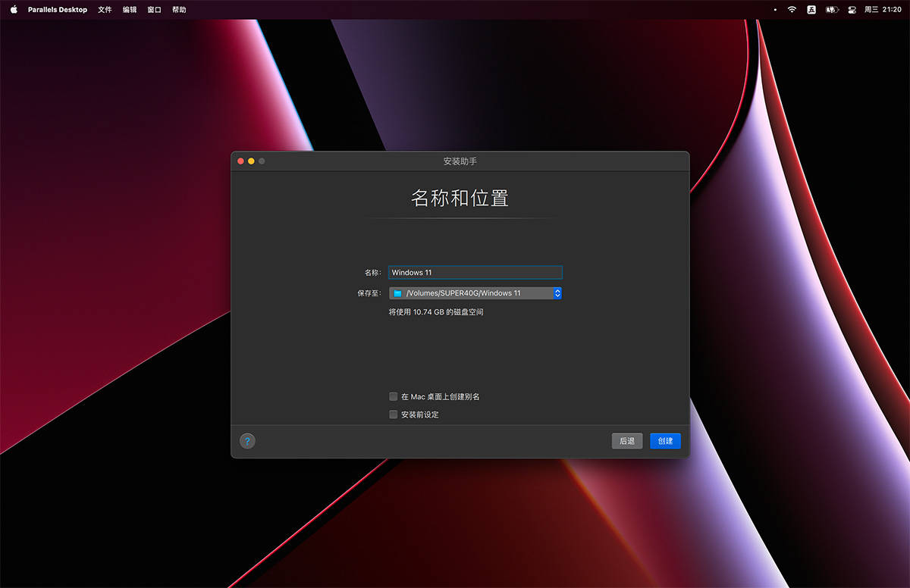This screenshot has width=910, height=588.
Task: Expand the 保存至 location dropdown
Action: tap(557, 293)
